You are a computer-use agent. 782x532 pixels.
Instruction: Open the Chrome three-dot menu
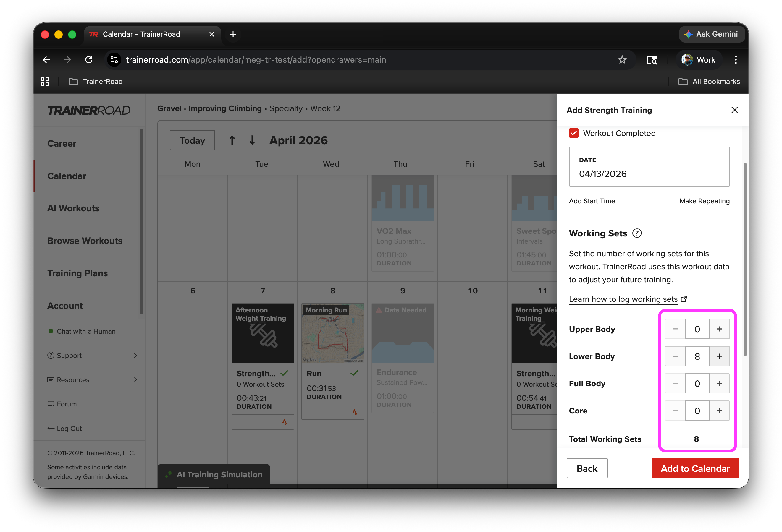[x=736, y=60]
